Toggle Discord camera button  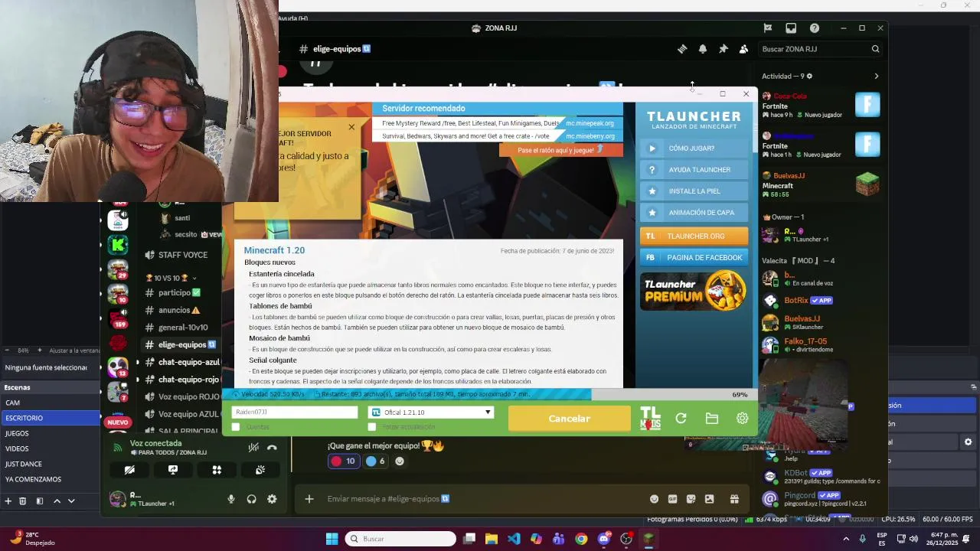tap(129, 470)
